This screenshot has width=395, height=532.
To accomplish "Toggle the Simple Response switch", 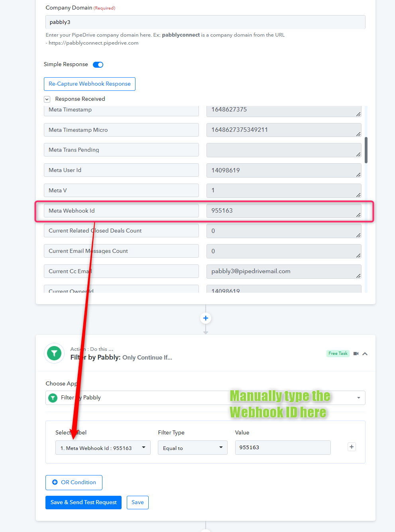I will pos(98,65).
